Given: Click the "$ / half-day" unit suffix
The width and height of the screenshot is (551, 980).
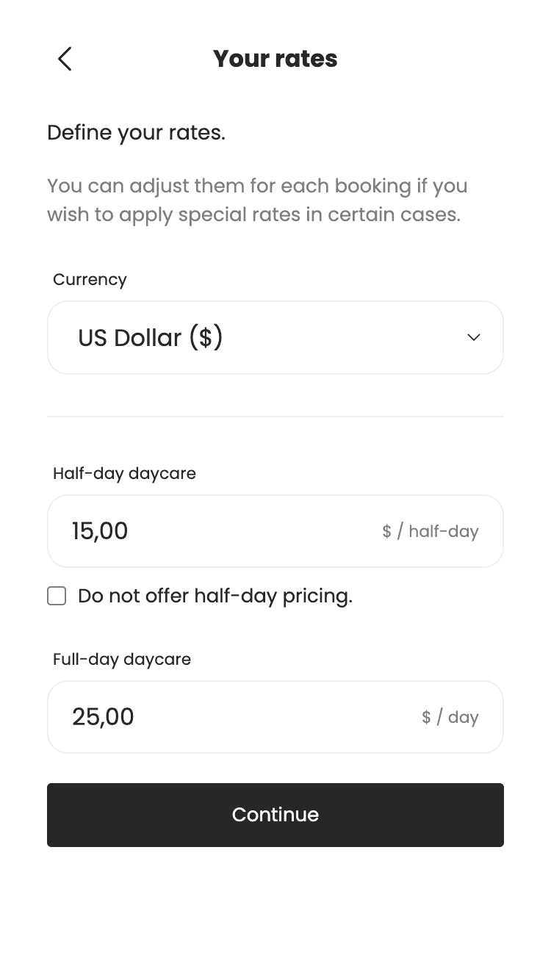Looking at the screenshot, I should (x=431, y=531).
